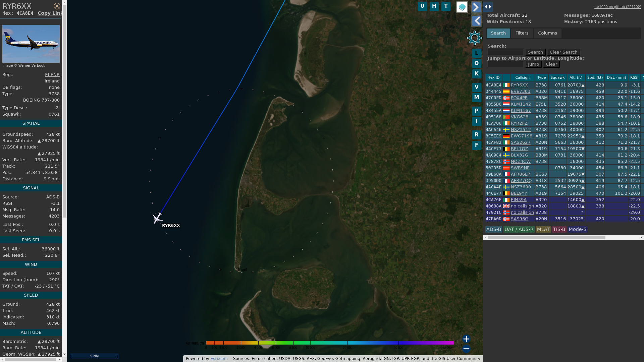Viewport: 644px width, 362px height.
Task: Zoom out with the minus button
Action: [x=466, y=349]
